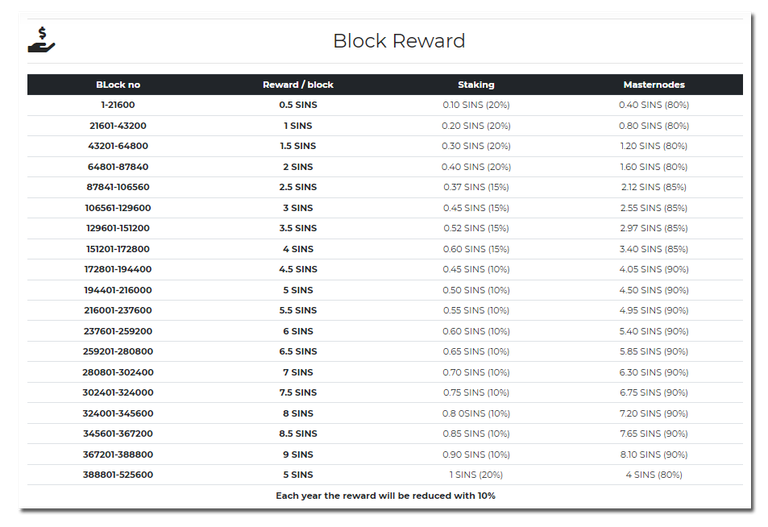Select the BLock no column header
The image size is (768, 527).
click(x=118, y=85)
